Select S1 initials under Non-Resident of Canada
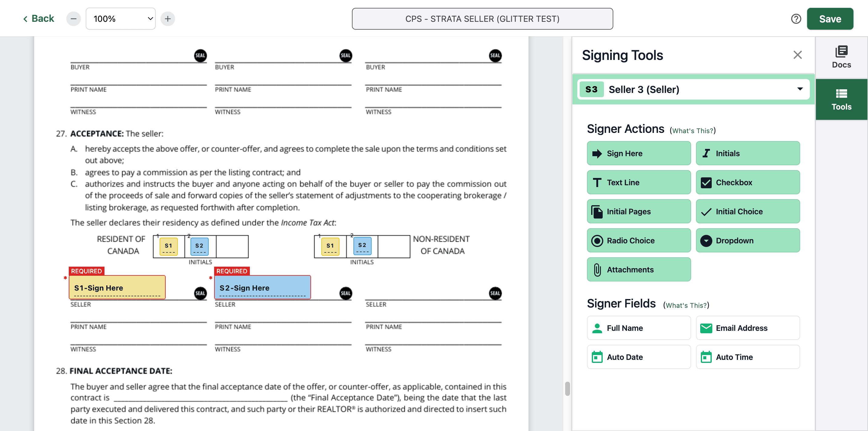This screenshot has height=431, width=868. tap(330, 246)
